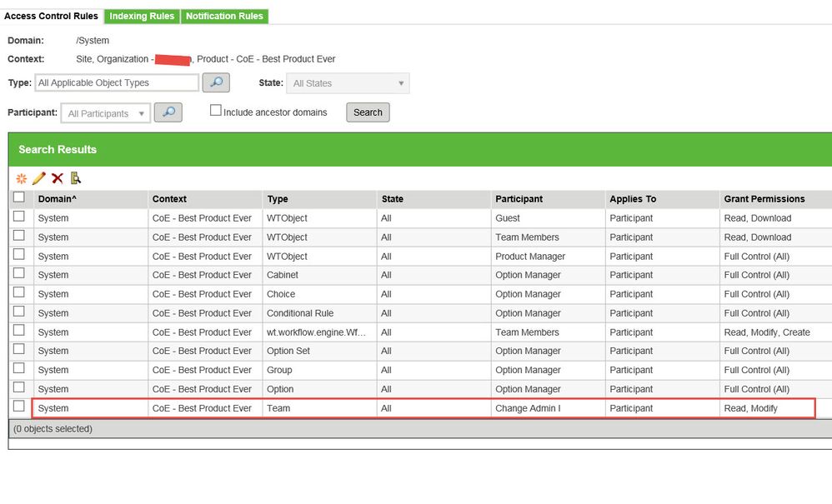Sort by the Grant Permissions column header

click(x=764, y=199)
